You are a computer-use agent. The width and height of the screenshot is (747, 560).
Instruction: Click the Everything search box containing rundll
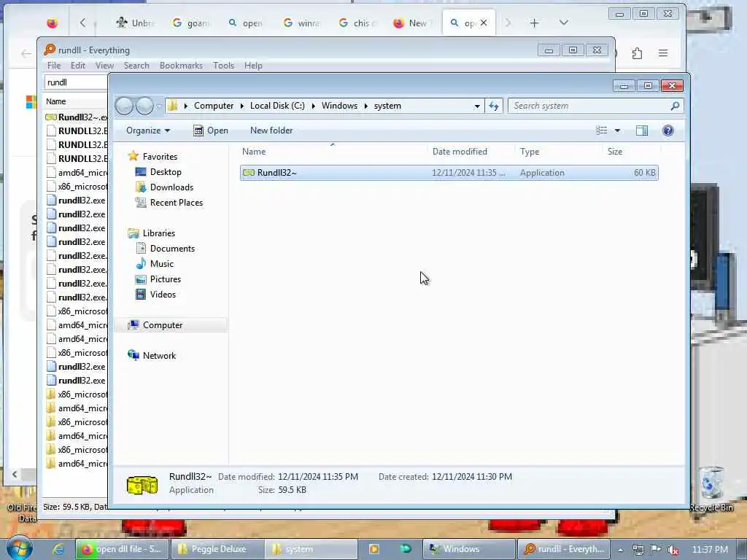(x=76, y=82)
